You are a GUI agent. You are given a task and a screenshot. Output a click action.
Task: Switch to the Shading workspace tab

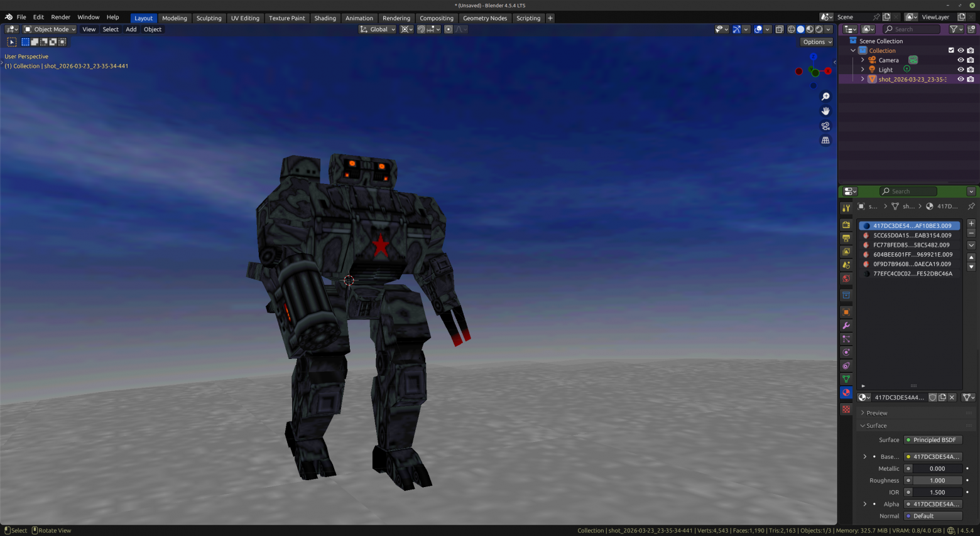(325, 18)
